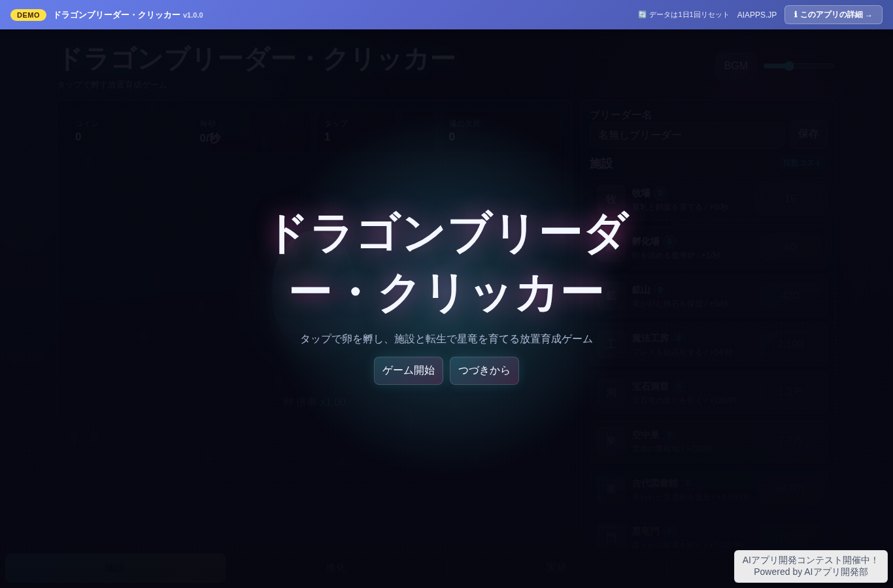
Task: Focus the ブリーダー名 input field
Action: coord(687,135)
